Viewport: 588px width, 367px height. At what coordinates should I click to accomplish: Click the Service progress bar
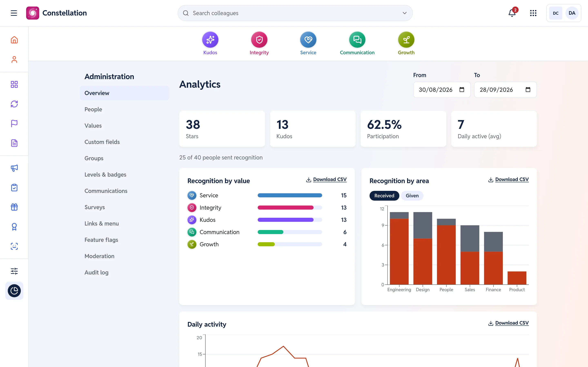pyautogui.click(x=290, y=195)
